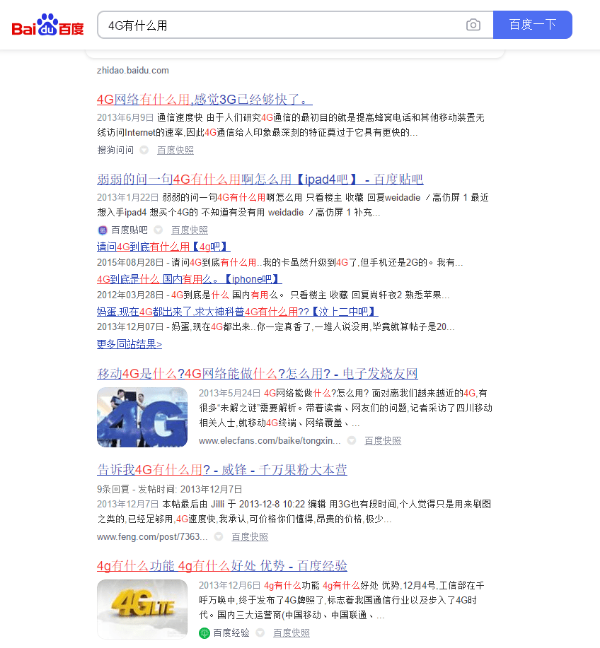The width and height of the screenshot is (600, 648).
Task: Click the dropdown icon next to www.elecfans.com URL
Action: coord(351,441)
